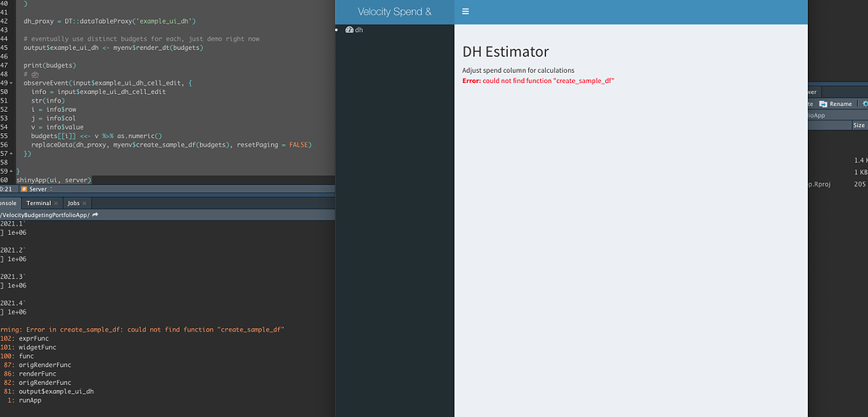Screen dimensions: 868x417
Task: Toggle the sidebar with the hamburger icon
Action: [465, 12]
